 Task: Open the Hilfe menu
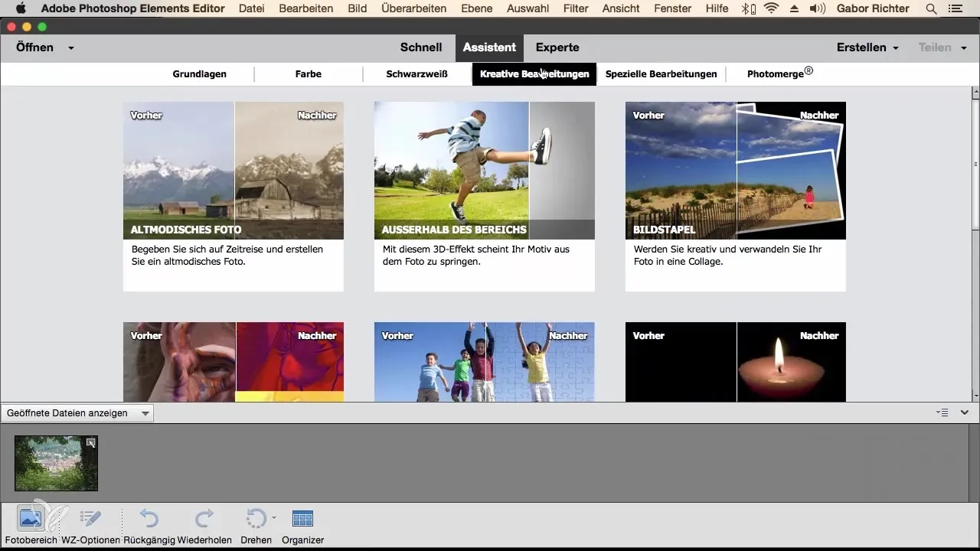717,8
